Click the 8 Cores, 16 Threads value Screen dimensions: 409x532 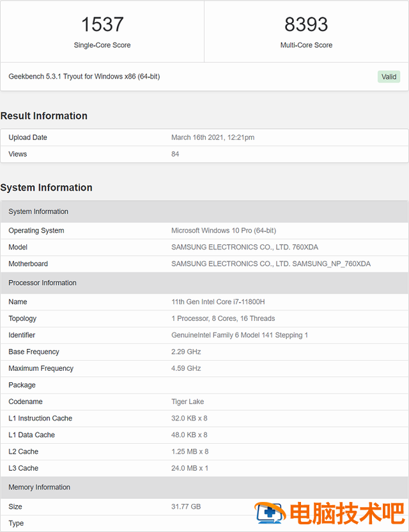[223, 318]
